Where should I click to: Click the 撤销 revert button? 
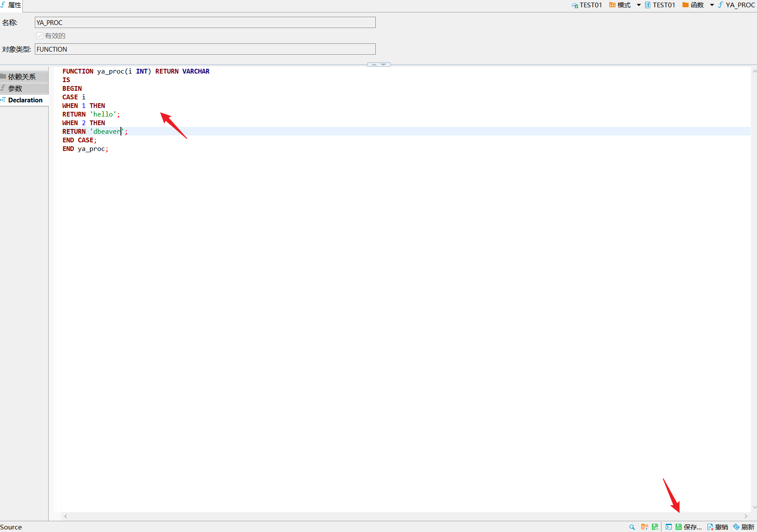(717, 527)
